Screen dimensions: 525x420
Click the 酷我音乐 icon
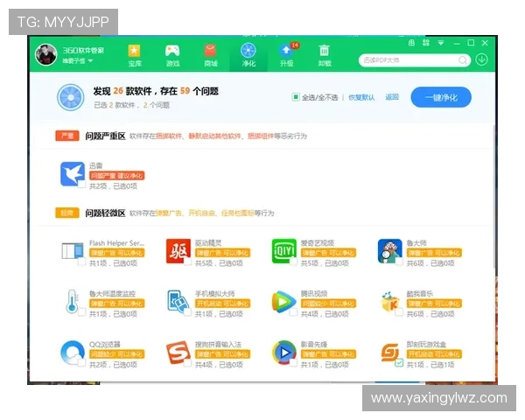(390, 301)
